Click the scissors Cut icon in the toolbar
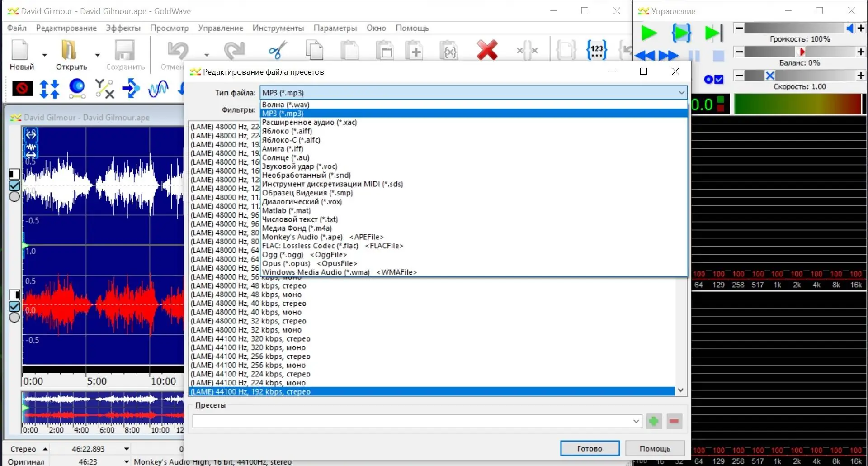Viewport: 868px width, 466px height. tap(278, 50)
